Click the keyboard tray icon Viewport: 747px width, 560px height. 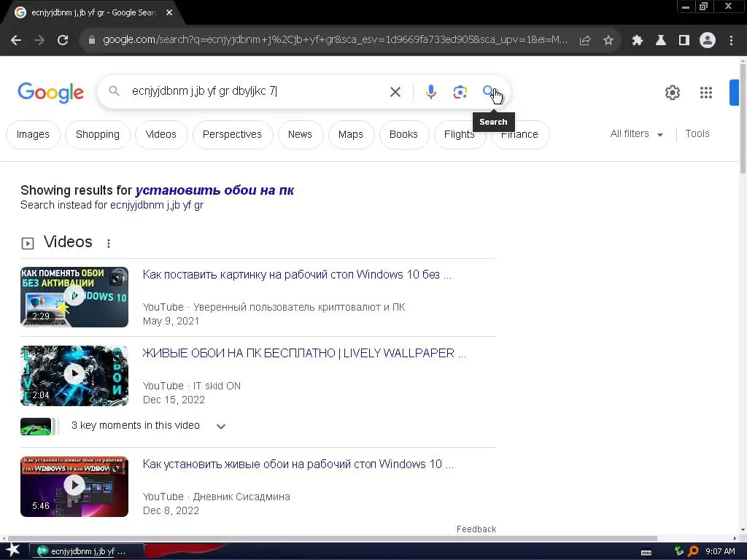646,553
